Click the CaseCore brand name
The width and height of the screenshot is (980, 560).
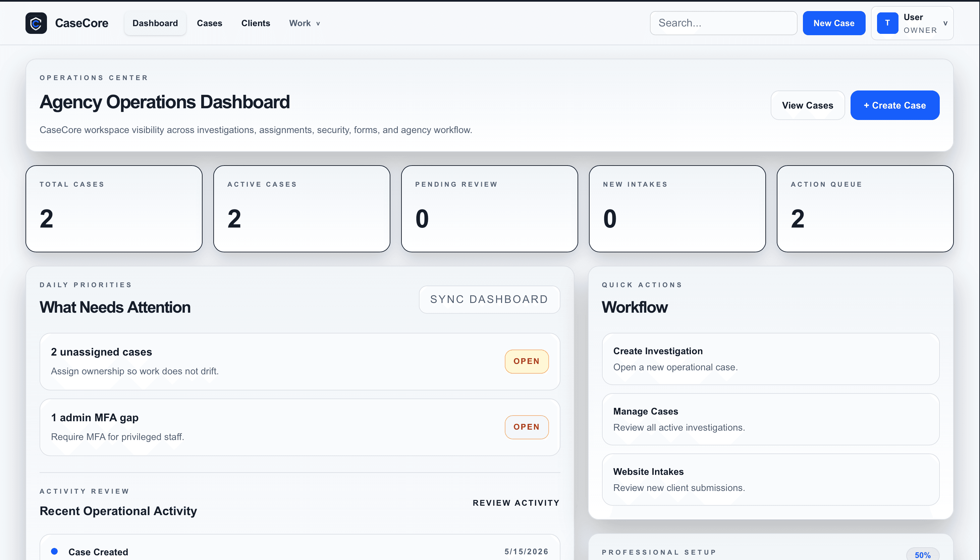coord(81,23)
